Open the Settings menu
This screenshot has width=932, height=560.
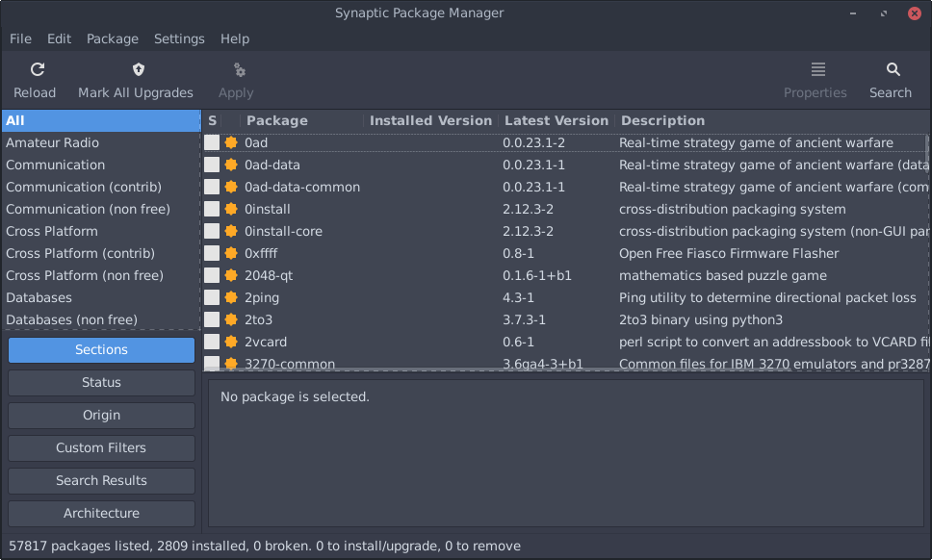click(179, 38)
